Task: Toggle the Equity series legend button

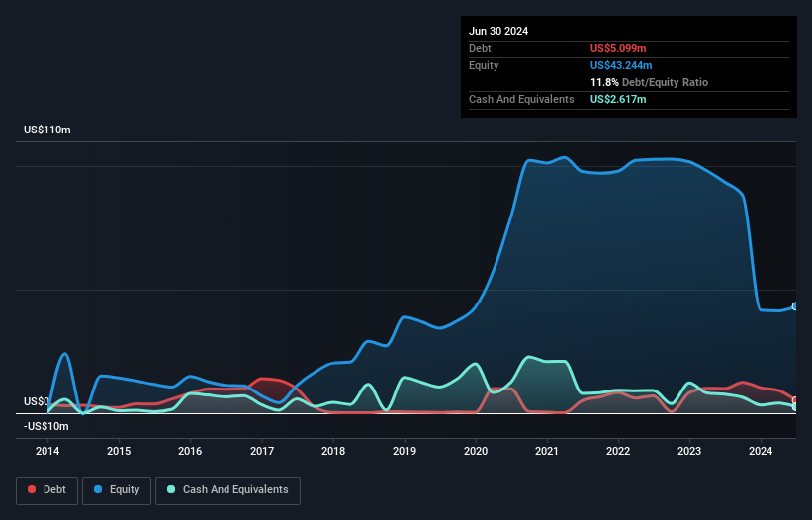Action: point(117,490)
